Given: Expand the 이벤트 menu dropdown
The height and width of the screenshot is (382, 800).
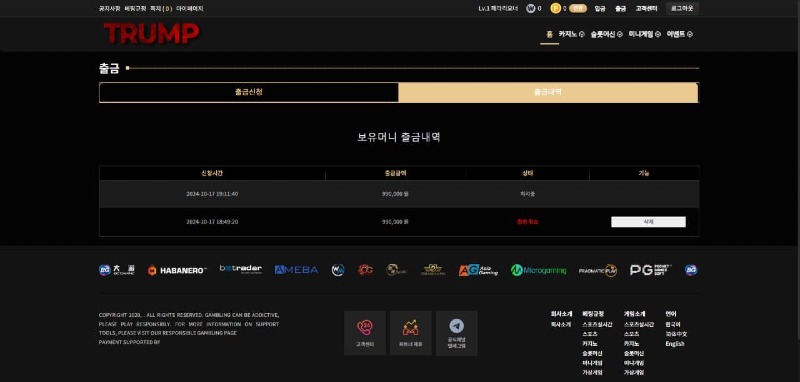Looking at the screenshot, I should (680, 34).
